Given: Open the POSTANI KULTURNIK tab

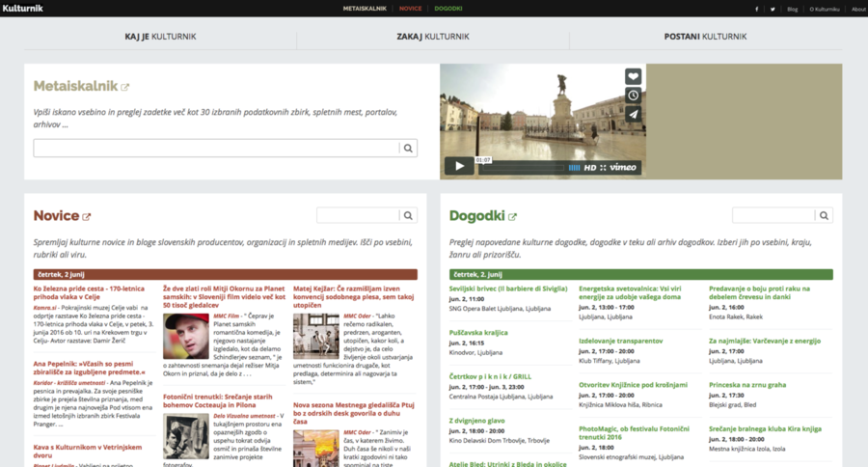Looking at the screenshot, I should [705, 37].
